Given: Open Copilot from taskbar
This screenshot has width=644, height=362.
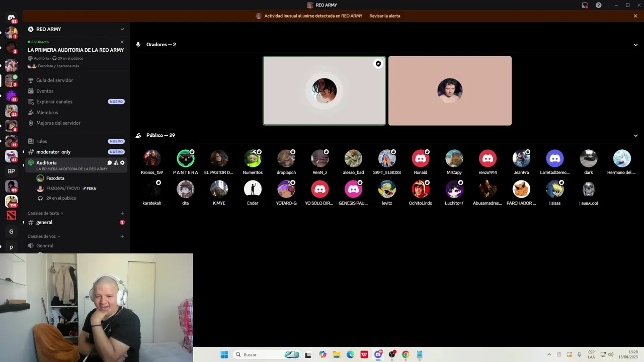Looking at the screenshot, I should pos(323,354).
